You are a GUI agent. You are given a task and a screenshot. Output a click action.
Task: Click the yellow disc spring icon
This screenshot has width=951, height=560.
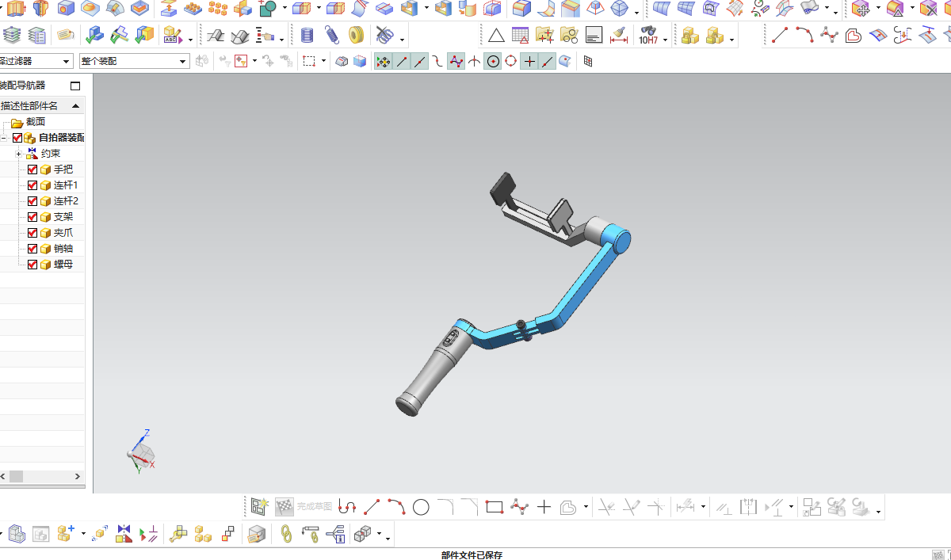coord(357,36)
